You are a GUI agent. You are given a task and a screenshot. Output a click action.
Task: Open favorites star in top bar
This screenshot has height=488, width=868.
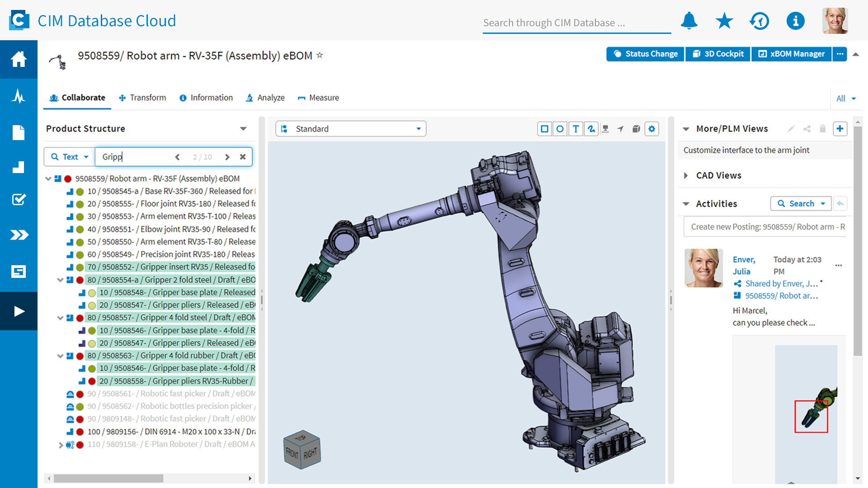click(724, 21)
